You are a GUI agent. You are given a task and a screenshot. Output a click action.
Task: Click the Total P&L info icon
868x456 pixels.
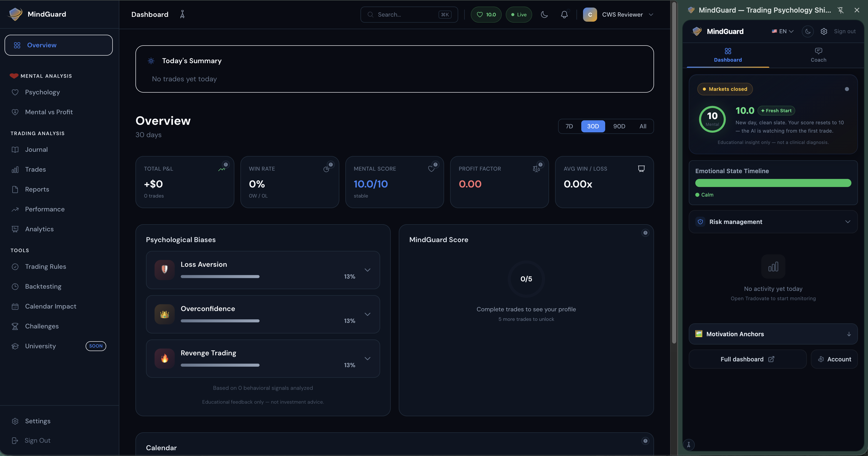pos(226,165)
